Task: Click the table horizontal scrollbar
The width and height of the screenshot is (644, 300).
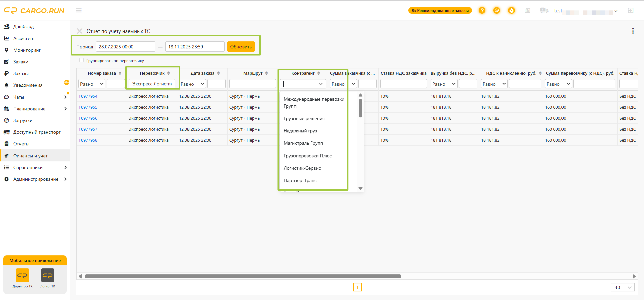Action: (x=243, y=276)
